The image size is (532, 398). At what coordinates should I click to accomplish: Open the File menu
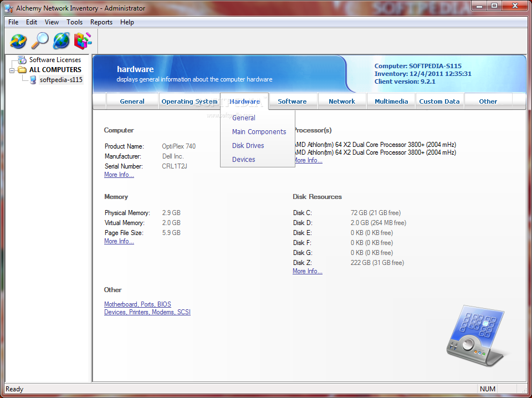(13, 22)
